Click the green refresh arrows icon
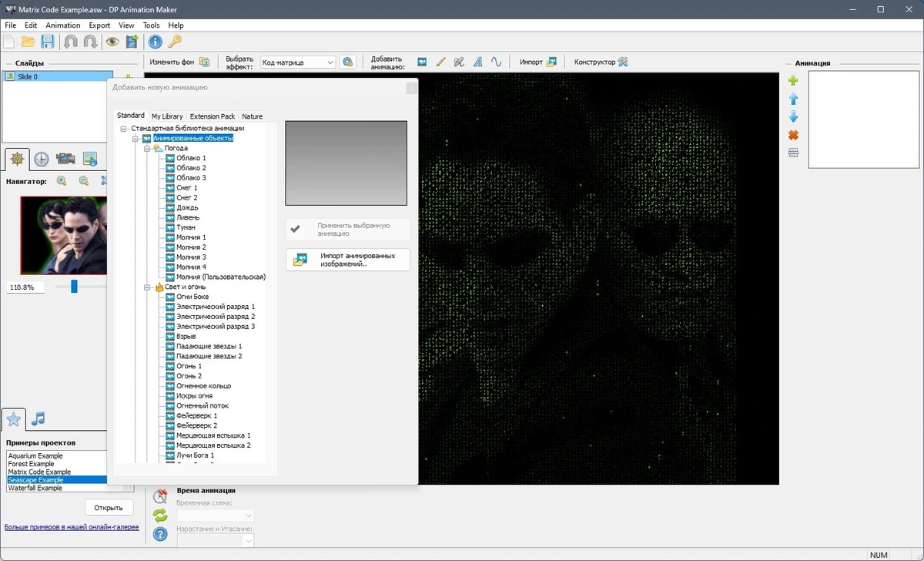This screenshot has height=561, width=924. tap(160, 515)
